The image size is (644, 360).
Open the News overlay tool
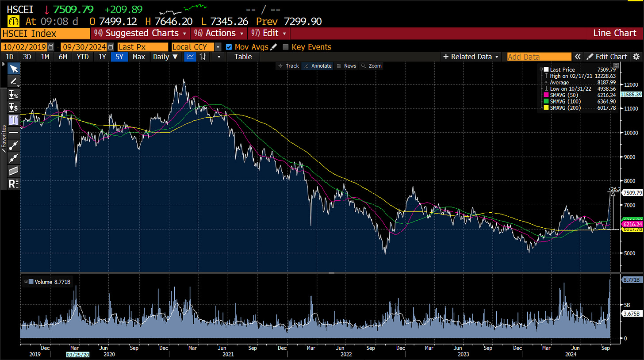point(346,65)
